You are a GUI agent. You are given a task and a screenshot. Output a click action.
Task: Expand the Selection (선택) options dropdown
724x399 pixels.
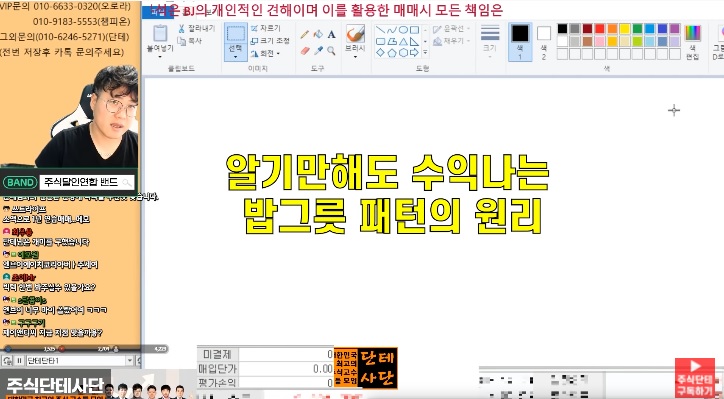[x=236, y=57]
